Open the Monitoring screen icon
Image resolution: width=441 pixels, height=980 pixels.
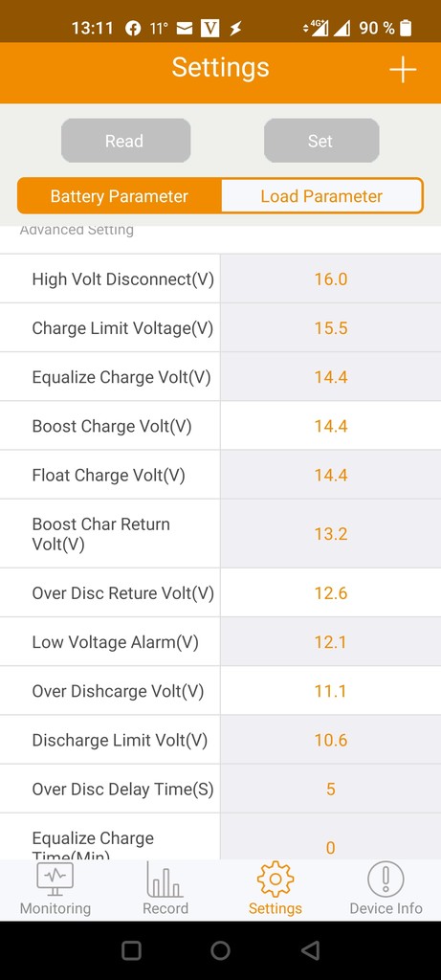[55, 879]
